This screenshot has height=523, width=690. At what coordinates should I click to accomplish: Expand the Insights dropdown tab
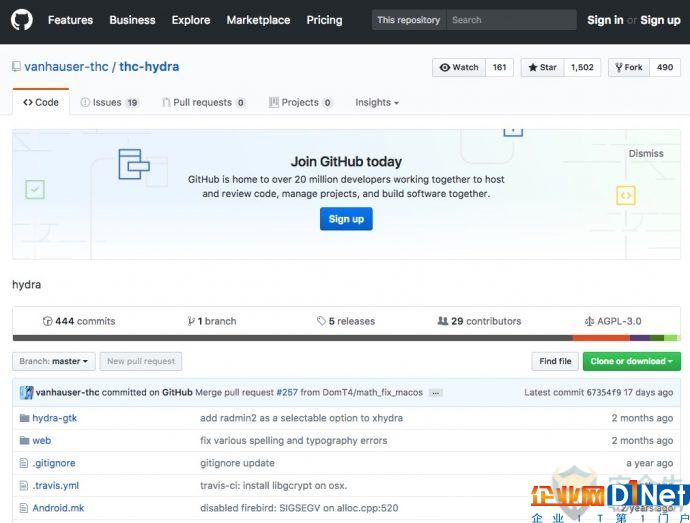pos(377,103)
